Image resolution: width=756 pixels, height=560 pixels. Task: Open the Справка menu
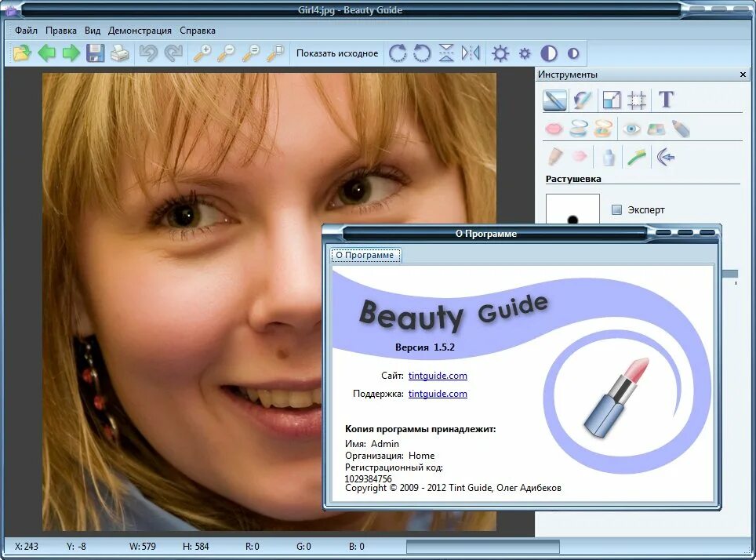[x=198, y=31]
